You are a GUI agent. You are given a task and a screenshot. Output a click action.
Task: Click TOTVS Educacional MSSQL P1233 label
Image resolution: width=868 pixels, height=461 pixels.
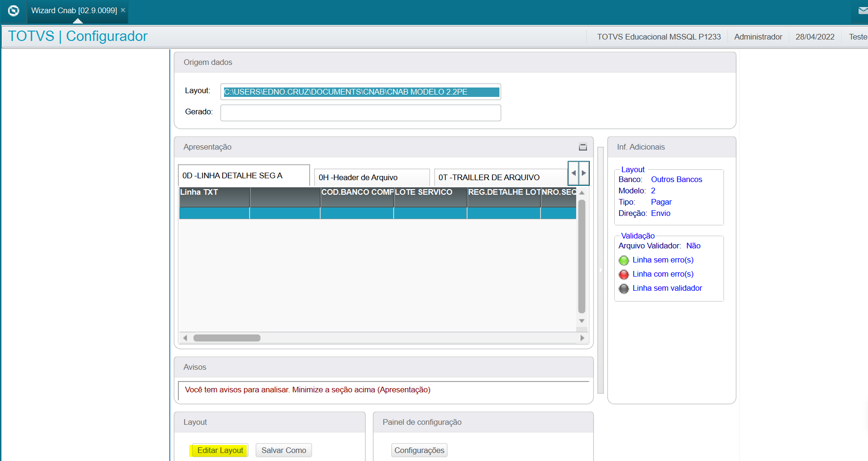[659, 37]
